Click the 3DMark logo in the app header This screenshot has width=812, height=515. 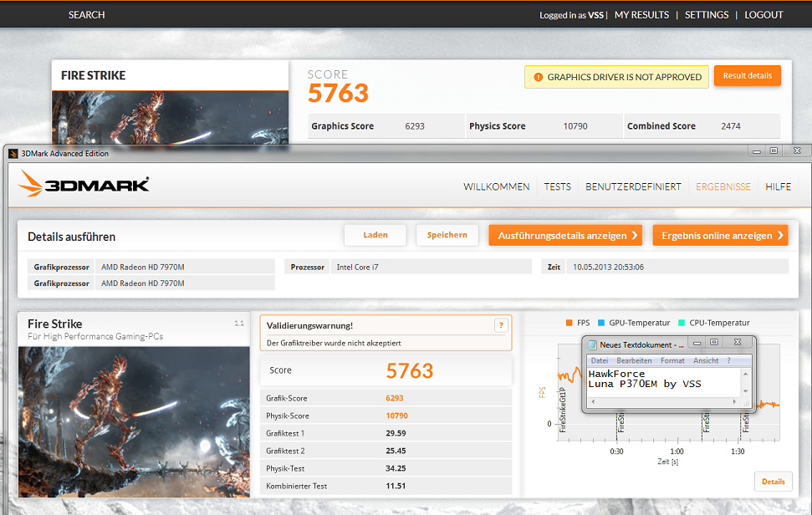84,184
